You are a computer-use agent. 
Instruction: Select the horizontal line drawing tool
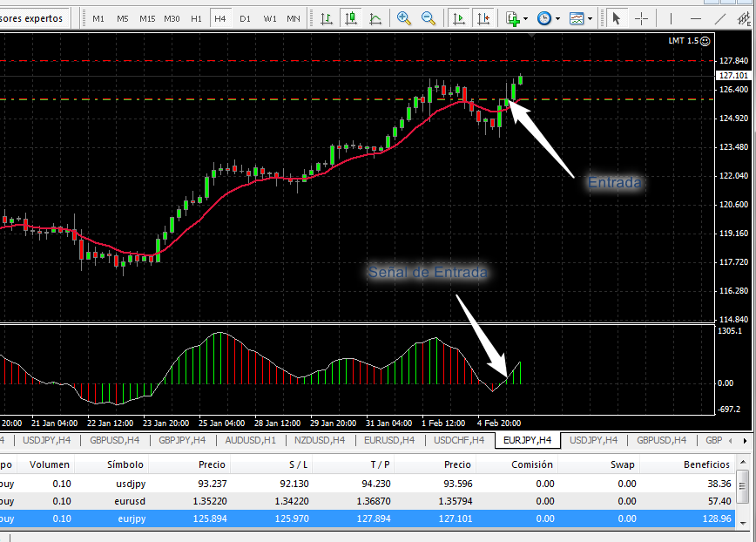point(695,19)
